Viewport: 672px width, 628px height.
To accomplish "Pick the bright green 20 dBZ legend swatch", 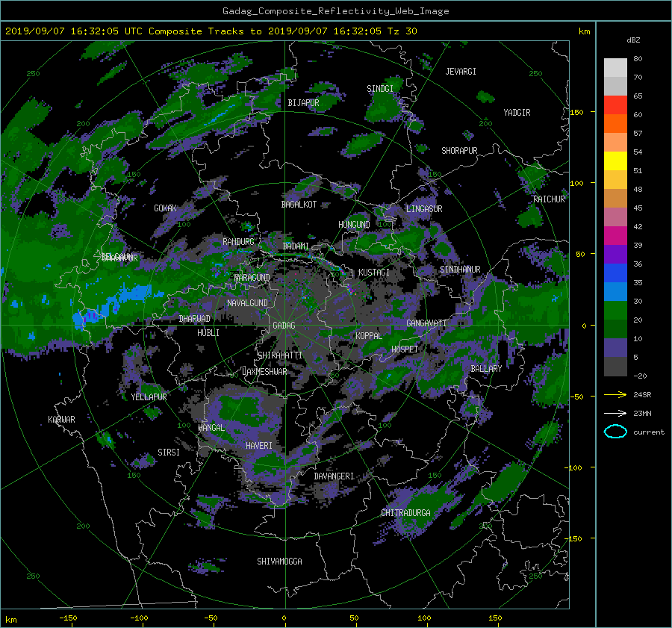I will click(x=615, y=311).
